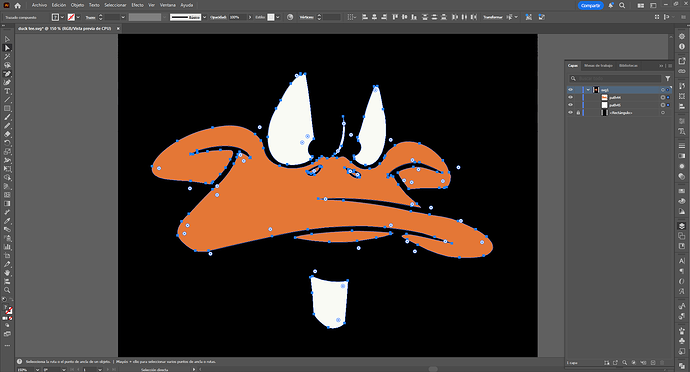Image resolution: width=690 pixels, height=372 pixels.
Task: Hide the path44 layer with eye icon
Action: point(570,97)
